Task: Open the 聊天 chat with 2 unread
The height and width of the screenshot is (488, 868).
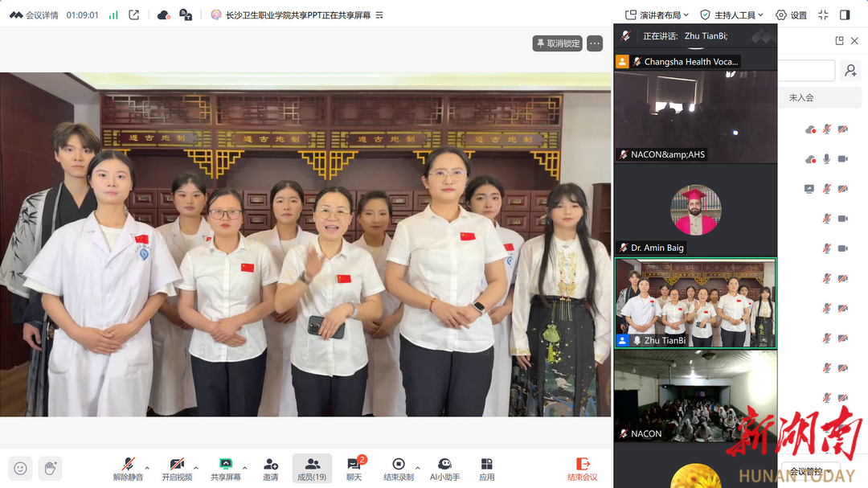Action: tap(354, 465)
